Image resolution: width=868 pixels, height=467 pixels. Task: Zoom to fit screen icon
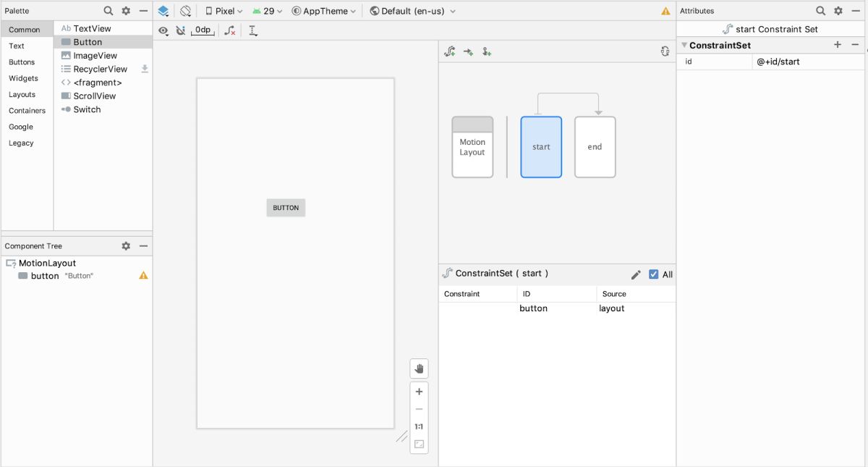click(x=419, y=444)
